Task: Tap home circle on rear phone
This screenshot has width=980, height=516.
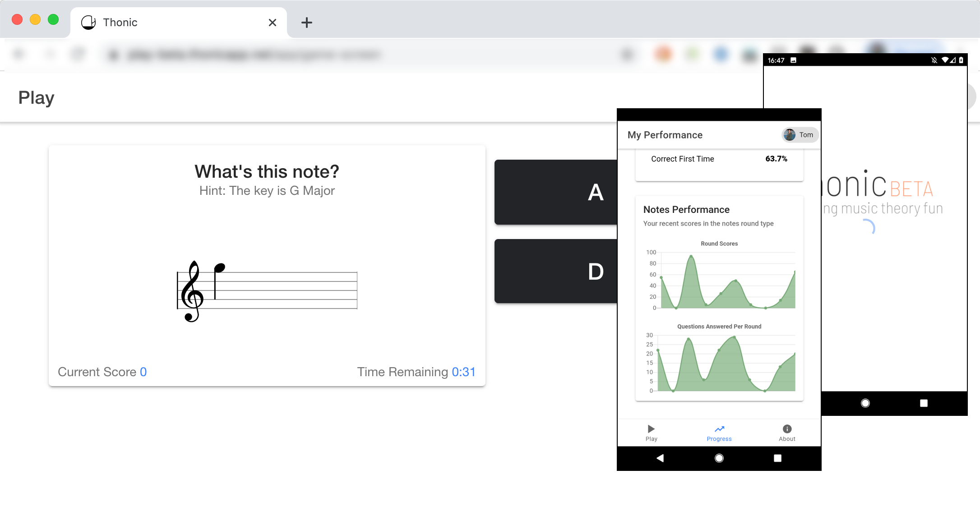Action: [865, 403]
